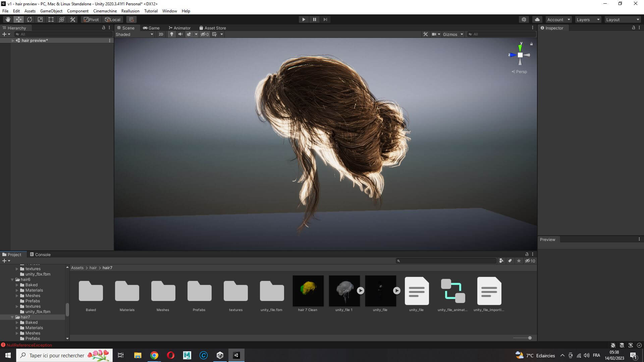Select the Rotate tool
Screen dimensions: 644x362
click(30, 19)
